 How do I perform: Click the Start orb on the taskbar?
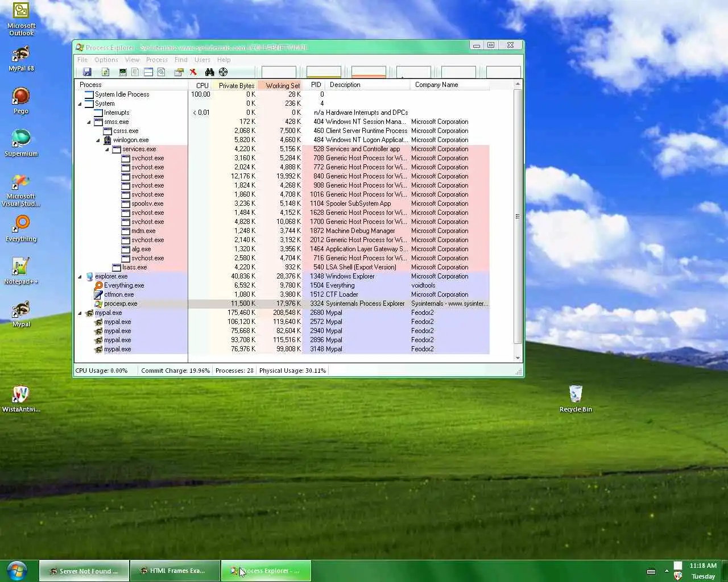tap(16, 571)
